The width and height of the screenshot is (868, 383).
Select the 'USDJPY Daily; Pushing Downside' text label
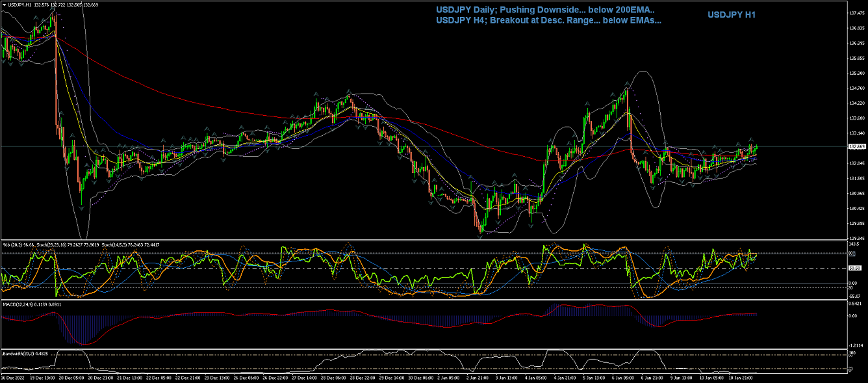545,10
